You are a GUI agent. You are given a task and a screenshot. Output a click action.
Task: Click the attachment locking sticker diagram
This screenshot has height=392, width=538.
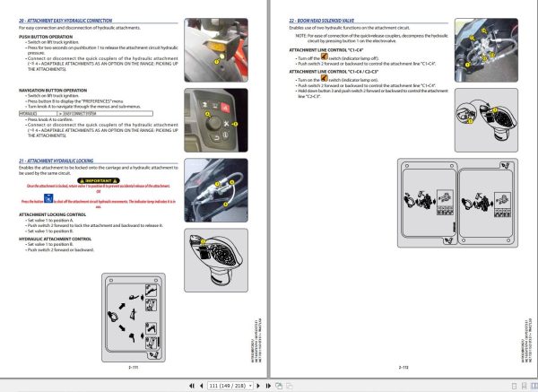point(134,318)
